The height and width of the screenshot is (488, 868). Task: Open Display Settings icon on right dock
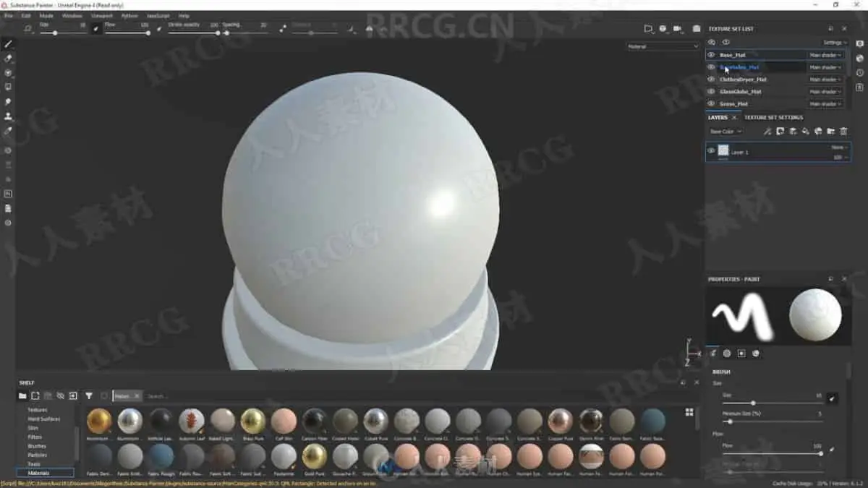(860, 43)
